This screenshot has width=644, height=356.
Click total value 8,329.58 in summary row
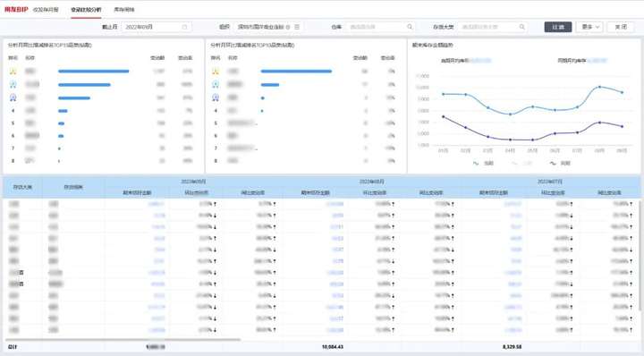click(512, 347)
